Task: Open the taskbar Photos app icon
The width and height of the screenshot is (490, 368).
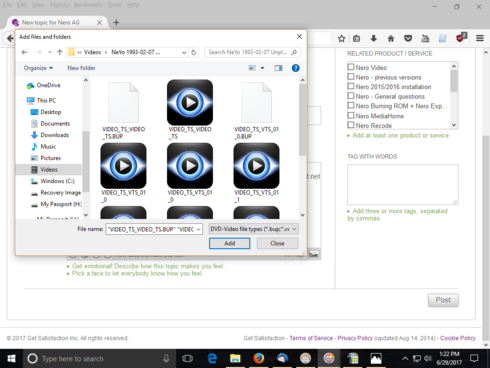Action: (376, 359)
